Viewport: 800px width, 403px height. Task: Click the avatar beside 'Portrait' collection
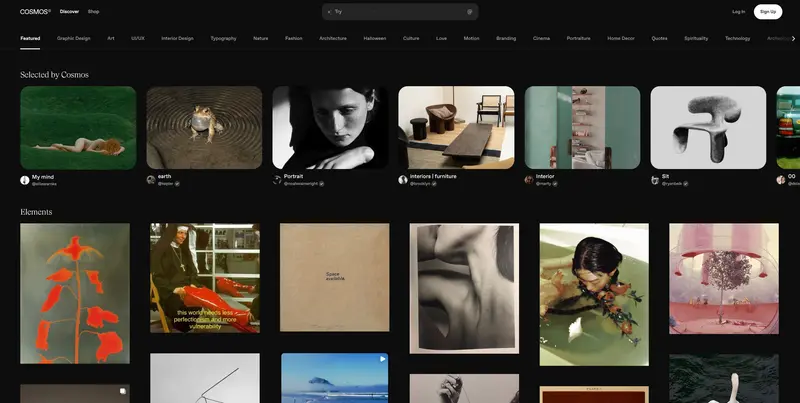(277, 179)
